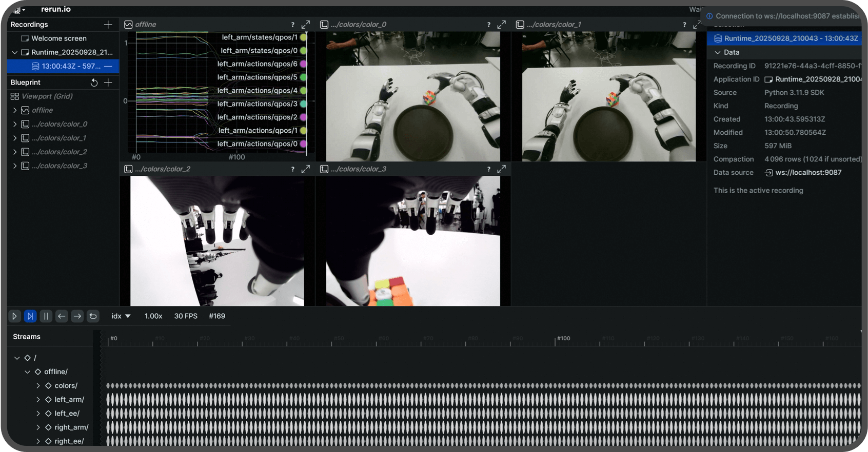Open help for the .../colors/color_3 view
Image resolution: width=868 pixels, height=452 pixels.
coord(488,169)
